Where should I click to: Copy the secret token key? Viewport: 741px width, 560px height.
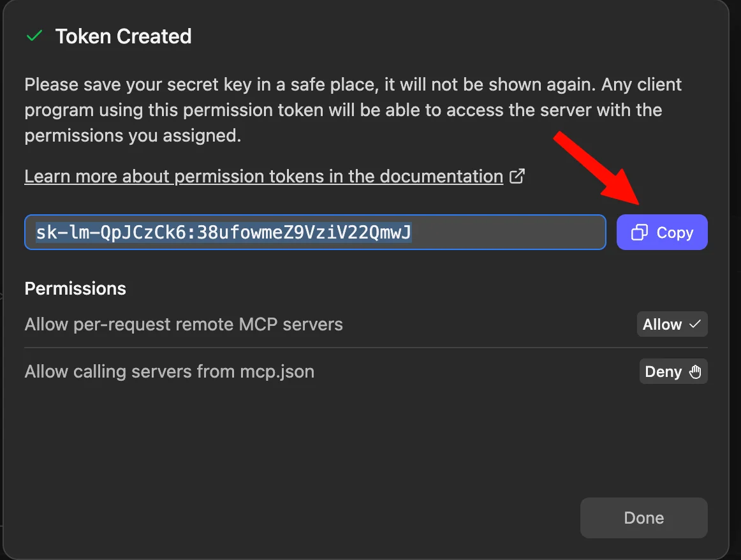point(662,232)
